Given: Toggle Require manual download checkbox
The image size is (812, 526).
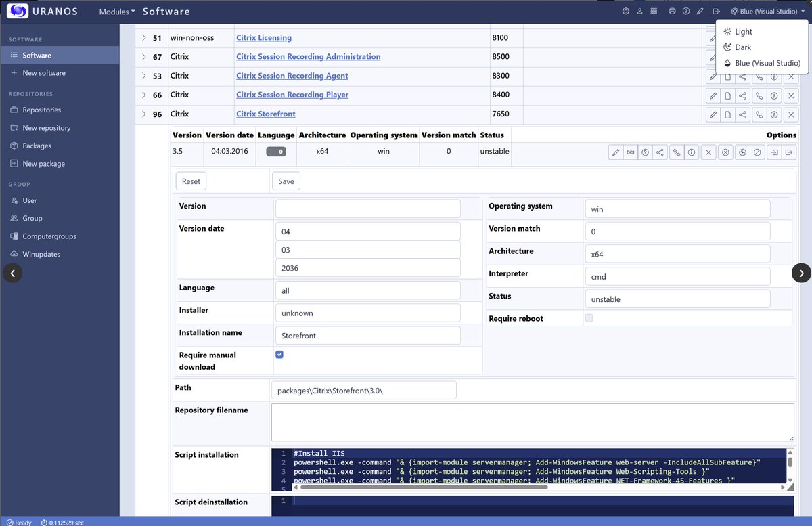Looking at the screenshot, I should coord(279,355).
